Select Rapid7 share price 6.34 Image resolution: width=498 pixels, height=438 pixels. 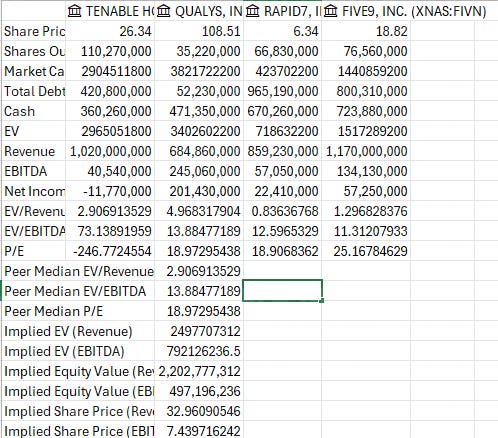point(306,31)
